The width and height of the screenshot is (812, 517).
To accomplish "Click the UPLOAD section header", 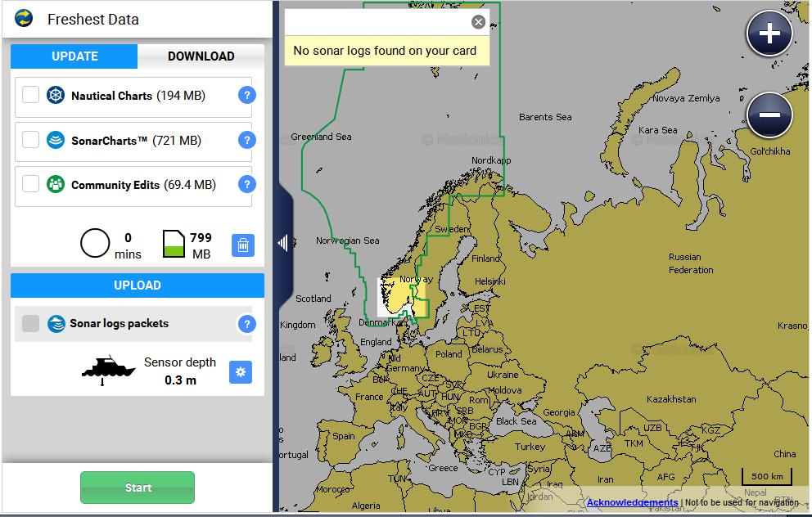I will click(138, 285).
